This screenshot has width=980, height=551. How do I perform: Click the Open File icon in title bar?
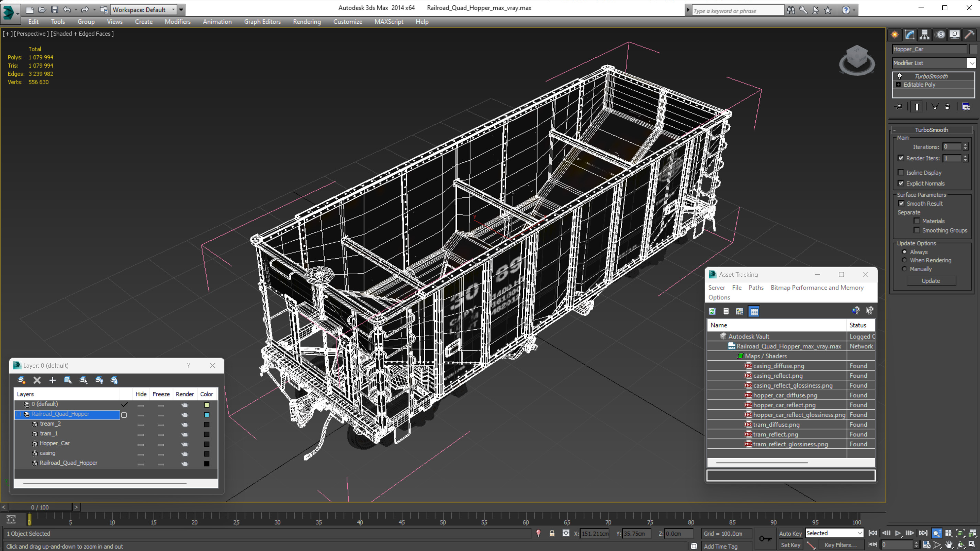[x=42, y=10]
